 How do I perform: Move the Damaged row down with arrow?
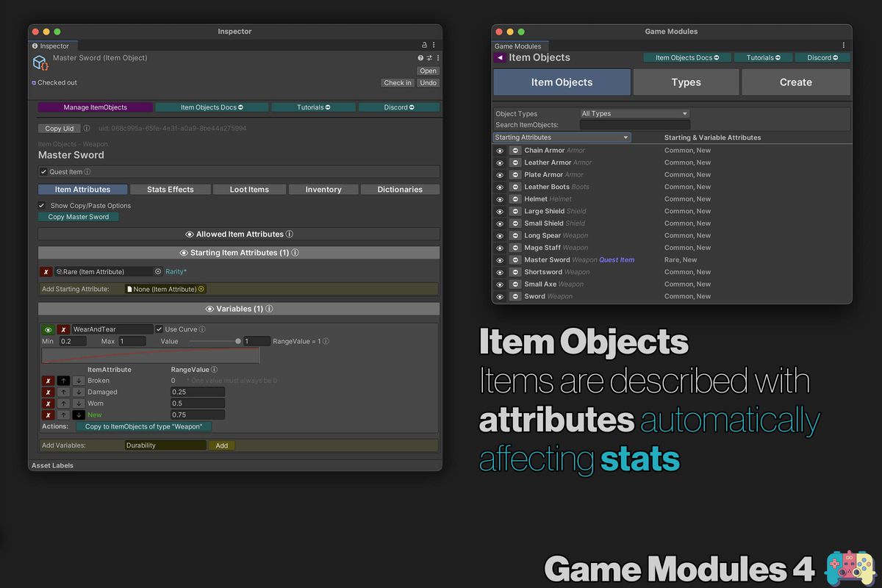[79, 392]
